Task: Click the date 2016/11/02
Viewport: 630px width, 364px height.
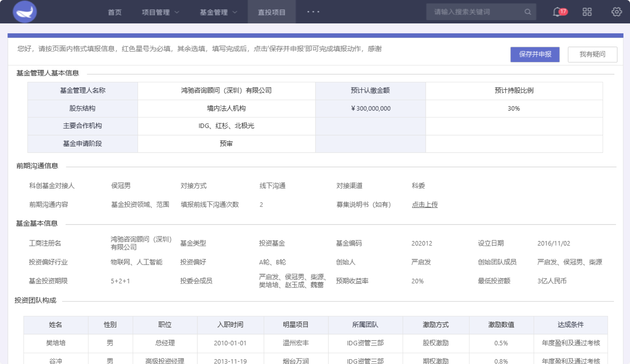Action: pos(554,243)
